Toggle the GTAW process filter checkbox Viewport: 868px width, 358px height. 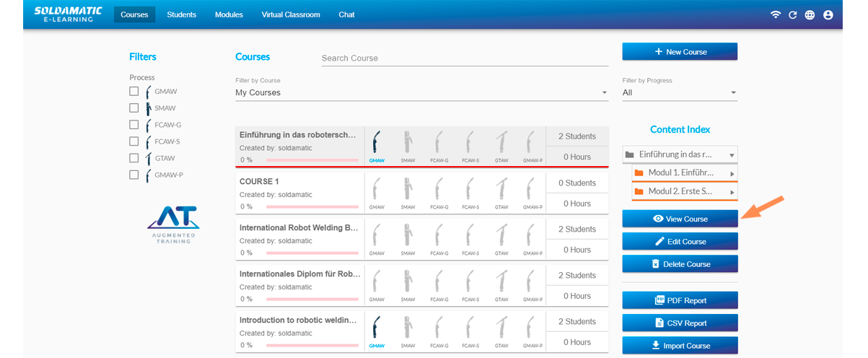coord(133,158)
